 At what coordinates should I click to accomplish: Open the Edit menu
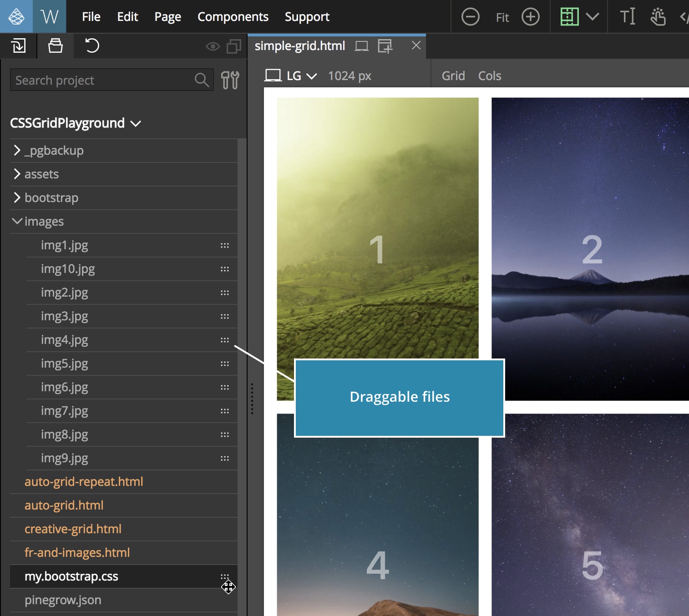tap(127, 17)
